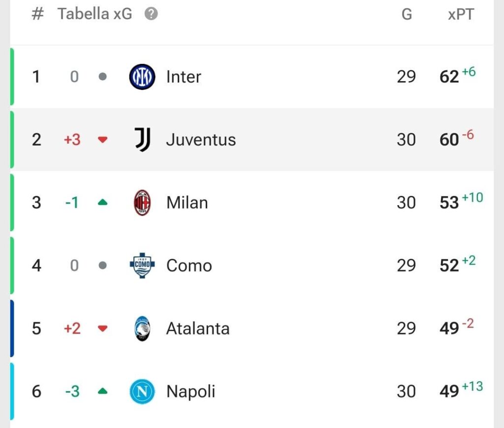
Task: Click the grey dot indicator beside Inter
Action: click(103, 77)
